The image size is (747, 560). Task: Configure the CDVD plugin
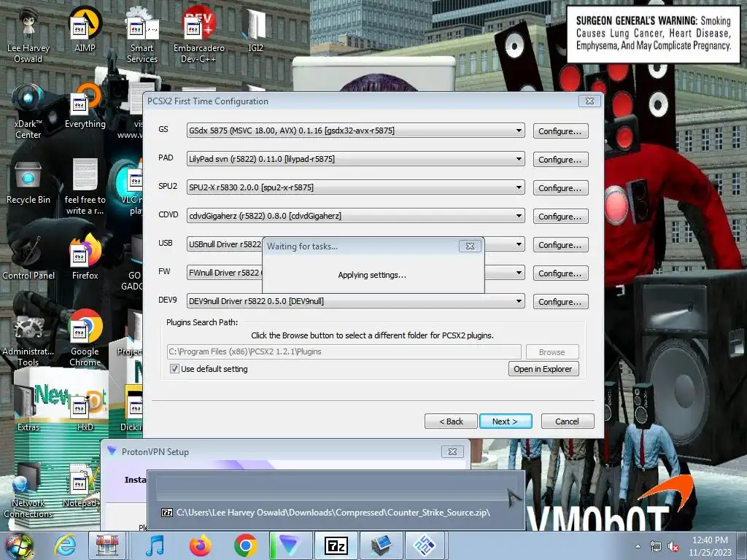coord(560,217)
